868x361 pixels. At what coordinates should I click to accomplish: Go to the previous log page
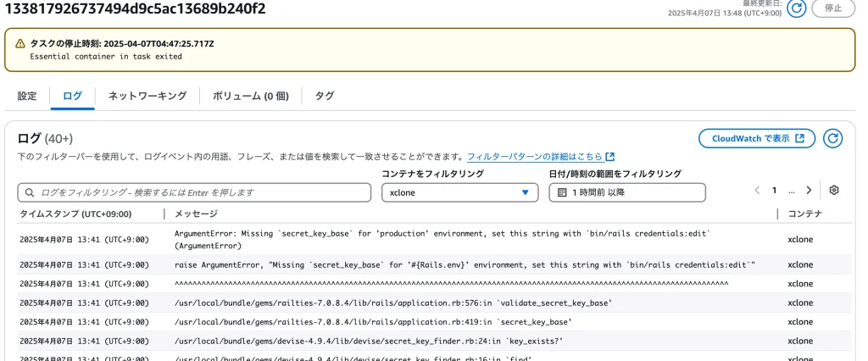point(757,191)
